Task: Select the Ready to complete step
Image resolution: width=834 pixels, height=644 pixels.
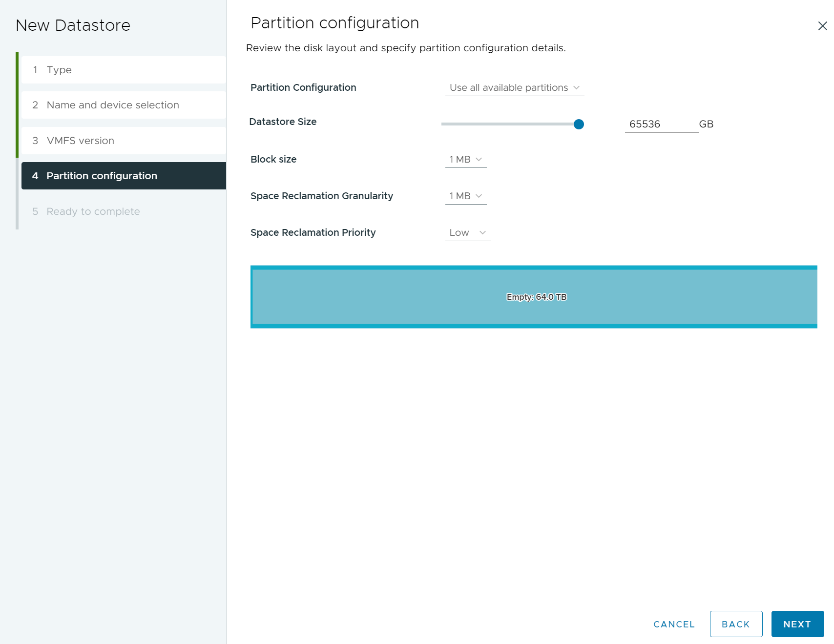Action: point(93,211)
